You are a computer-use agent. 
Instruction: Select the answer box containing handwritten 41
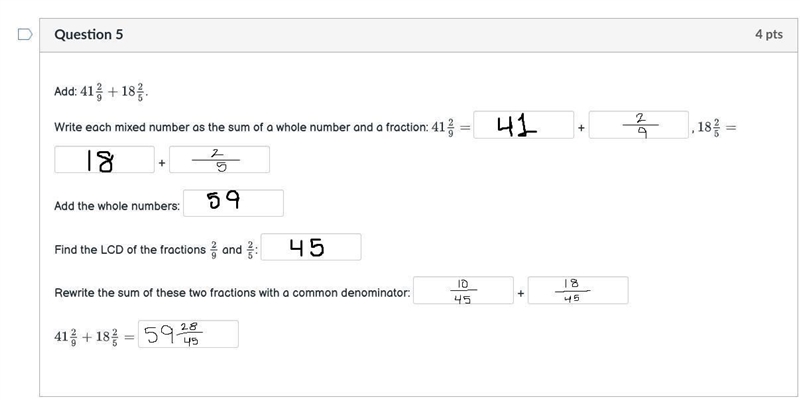pos(523,125)
